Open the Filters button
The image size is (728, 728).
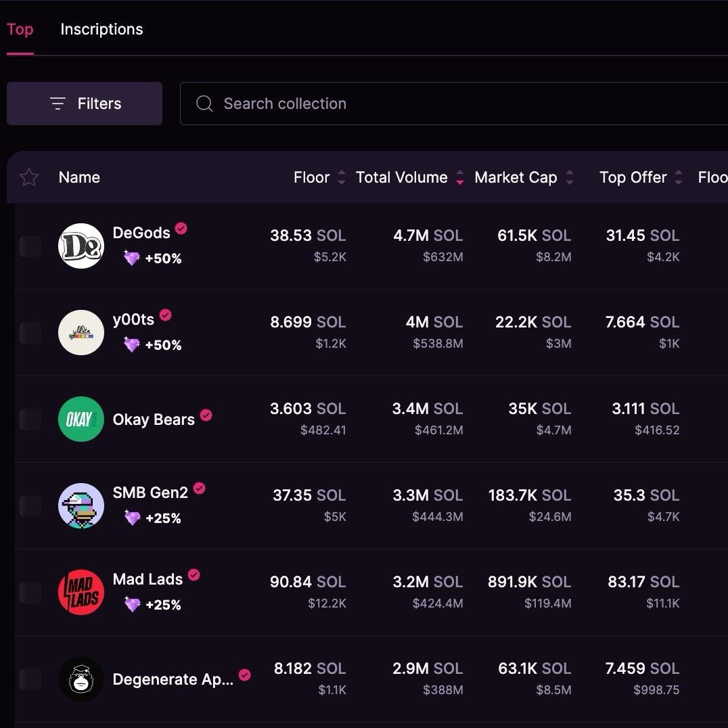[85, 104]
